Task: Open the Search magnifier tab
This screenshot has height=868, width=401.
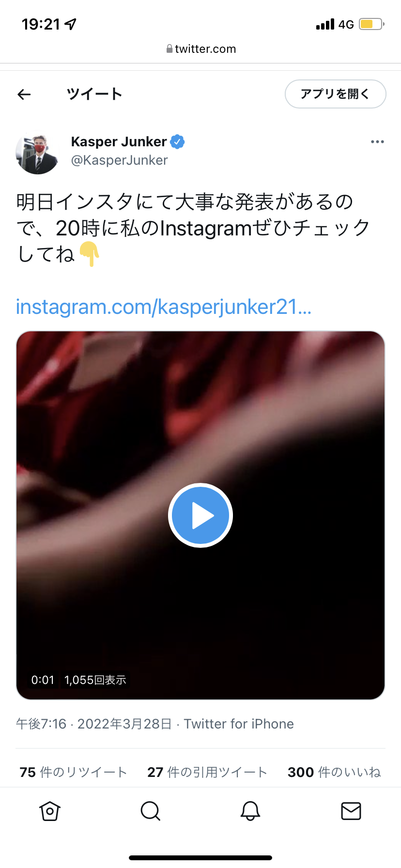Action: pyautogui.click(x=150, y=811)
